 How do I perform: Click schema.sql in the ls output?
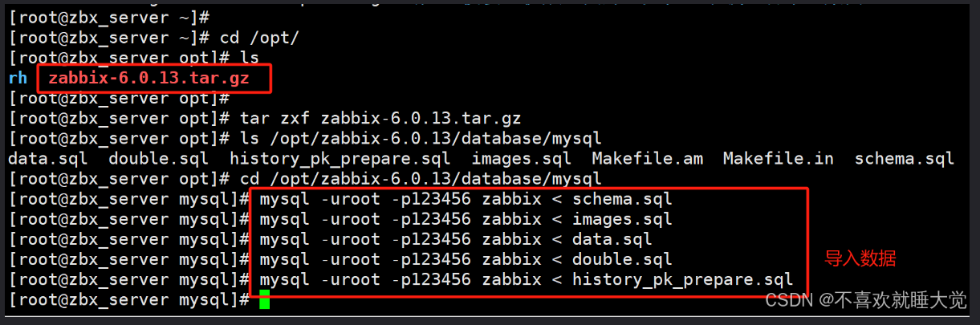pos(904,159)
